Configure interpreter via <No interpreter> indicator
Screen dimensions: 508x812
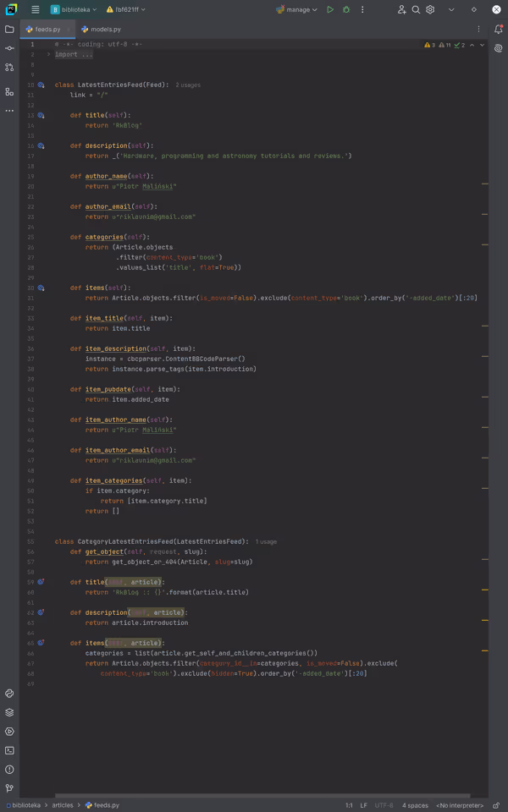[x=459, y=805]
